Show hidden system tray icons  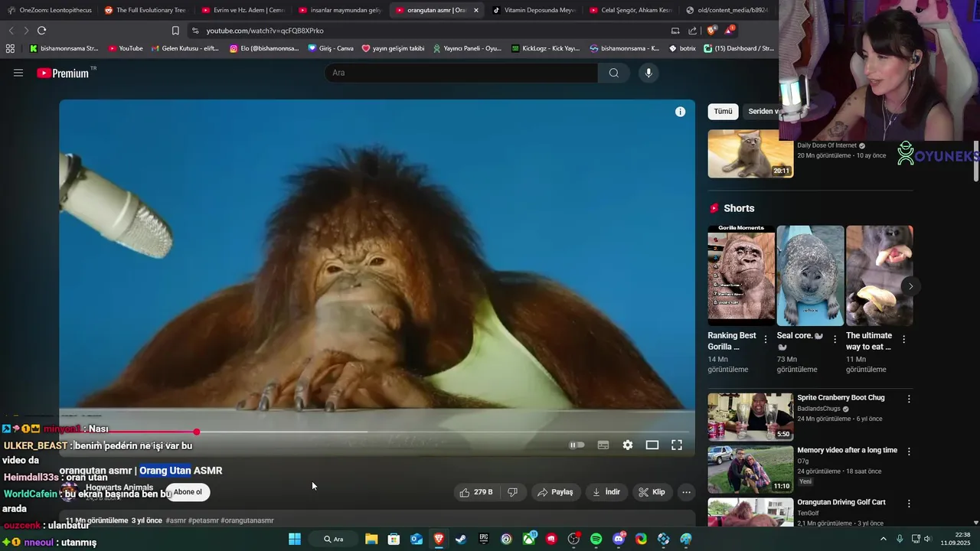pos(883,539)
